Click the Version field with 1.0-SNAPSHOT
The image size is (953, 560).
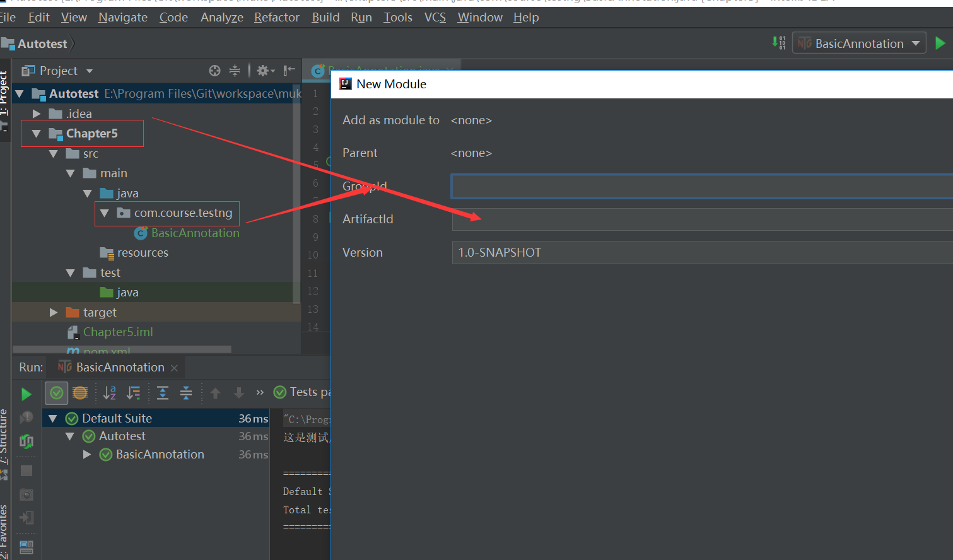click(x=702, y=252)
